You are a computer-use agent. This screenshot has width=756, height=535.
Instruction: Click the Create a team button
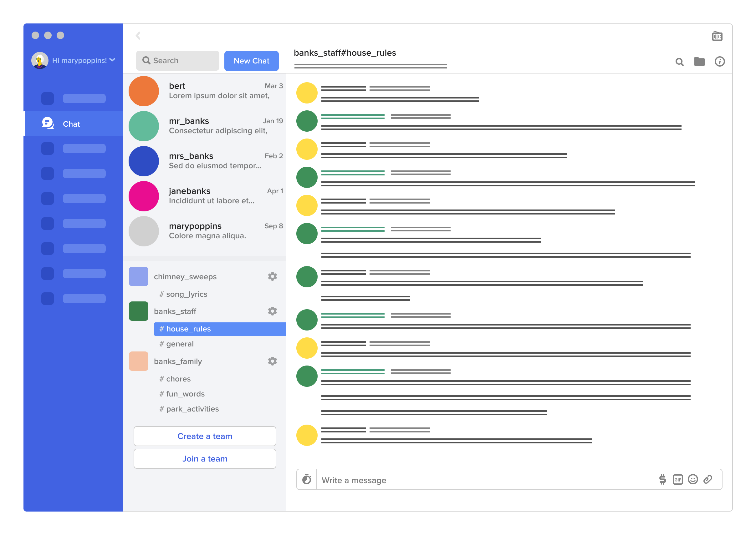[205, 436]
